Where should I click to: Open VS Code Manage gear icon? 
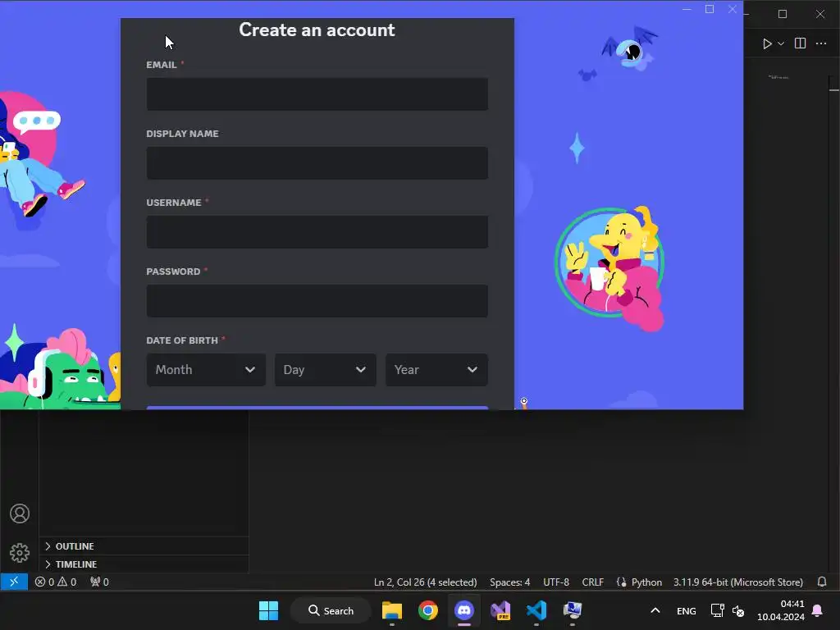(20, 552)
